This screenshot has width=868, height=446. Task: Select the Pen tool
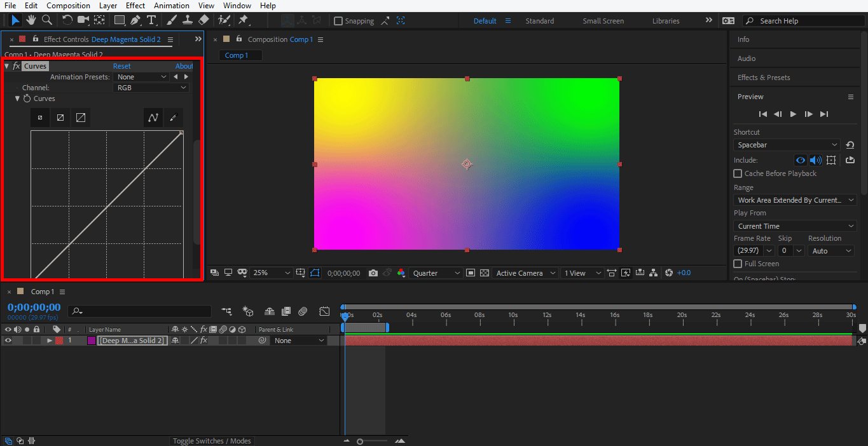[135, 20]
